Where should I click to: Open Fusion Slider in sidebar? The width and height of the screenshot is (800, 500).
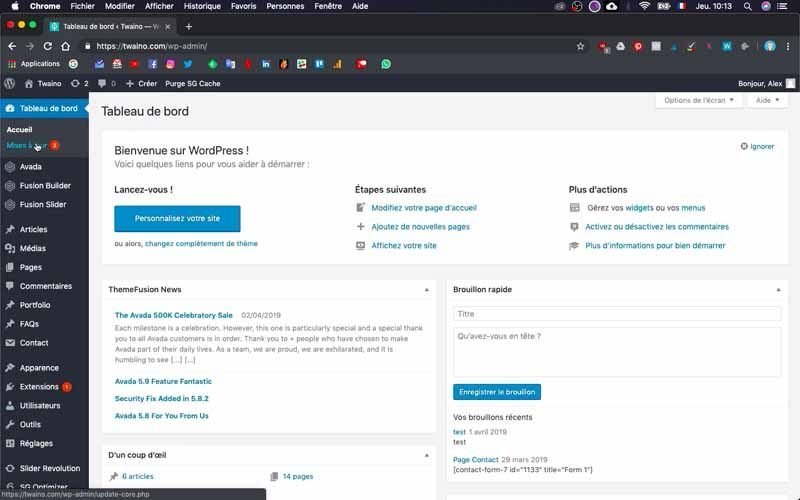(x=44, y=205)
